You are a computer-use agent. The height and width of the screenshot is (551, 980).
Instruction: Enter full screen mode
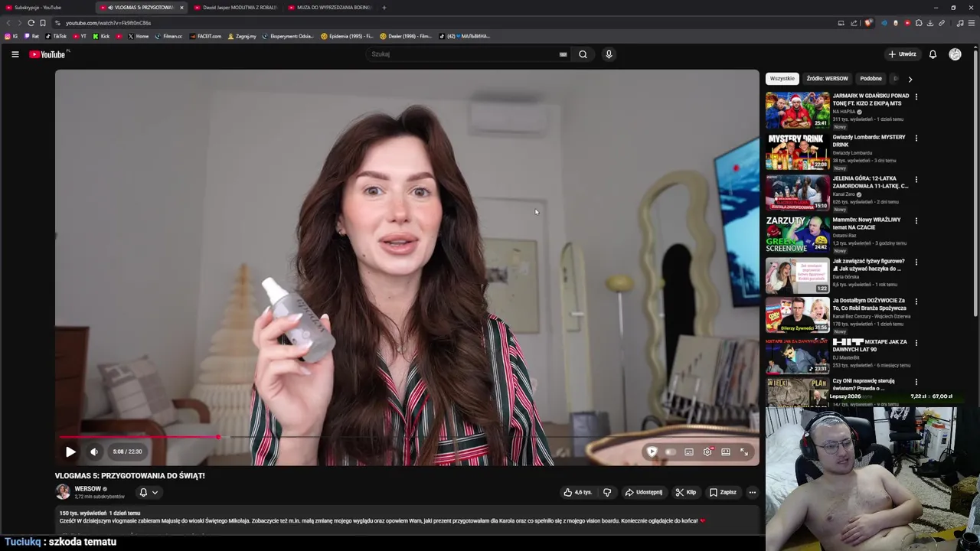744,452
